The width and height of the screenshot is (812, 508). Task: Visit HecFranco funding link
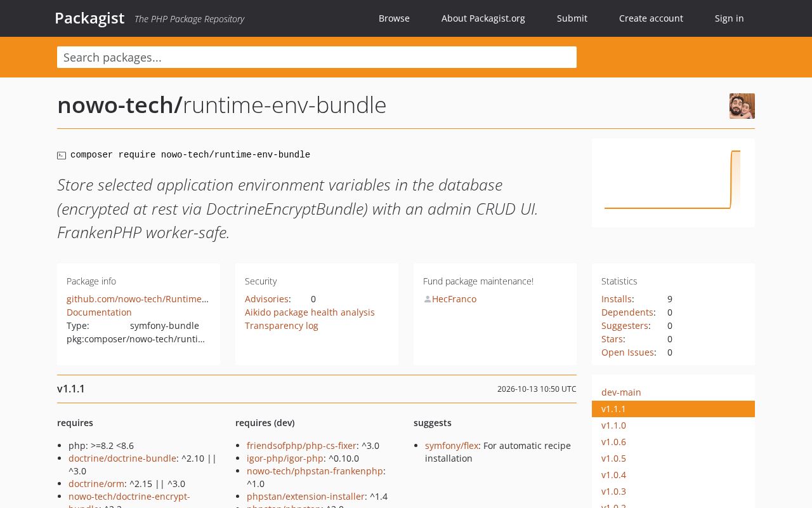[454, 299]
